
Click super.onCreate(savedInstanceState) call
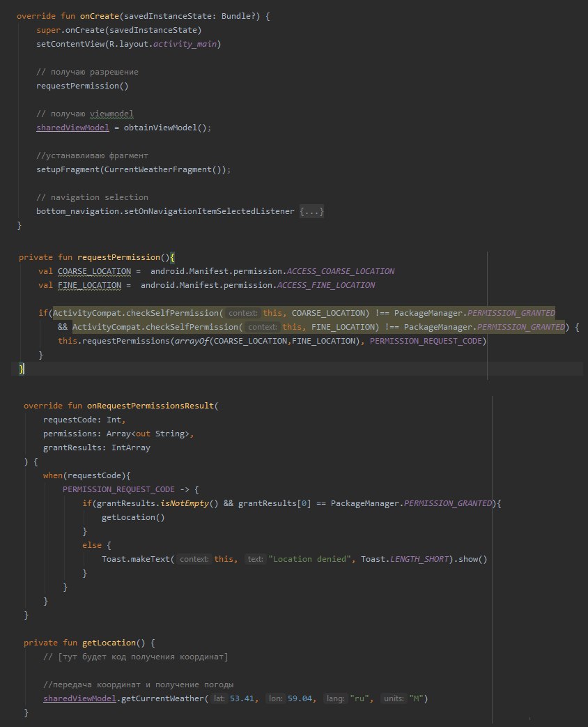click(x=118, y=30)
